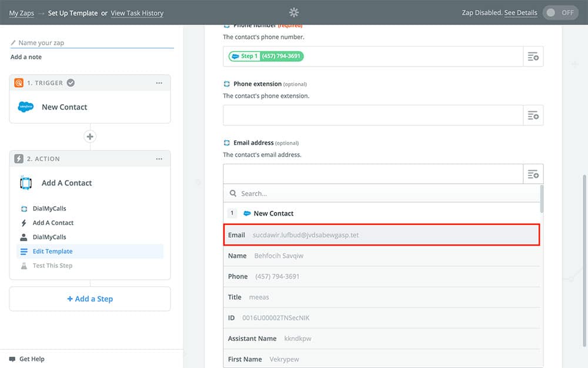This screenshot has height=368, width=588.
Task: Click the plus circle between trigger and action
Action: pos(90,137)
